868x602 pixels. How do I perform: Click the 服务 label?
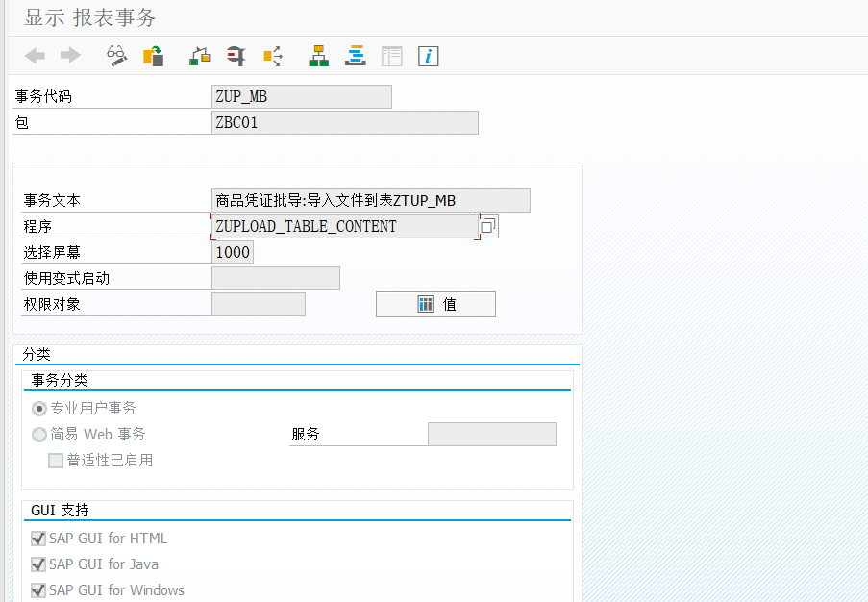306,435
